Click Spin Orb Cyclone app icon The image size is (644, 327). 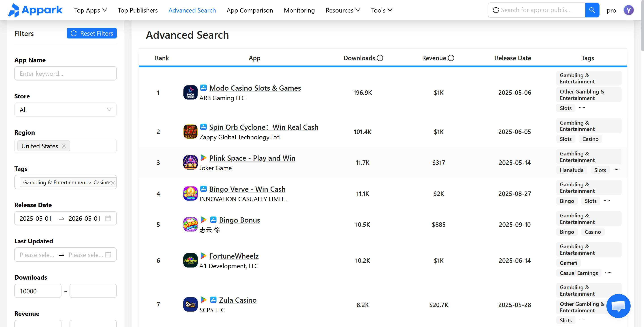coord(190,132)
